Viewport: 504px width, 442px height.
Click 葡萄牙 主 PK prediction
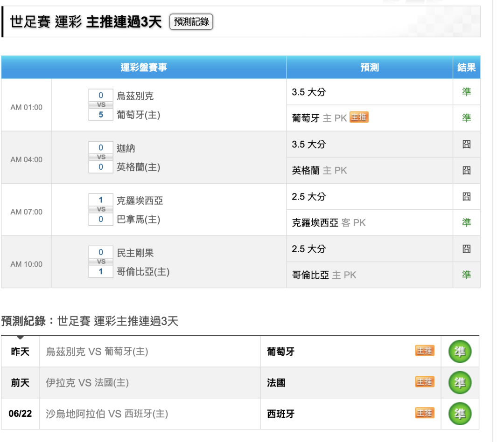coord(319,118)
